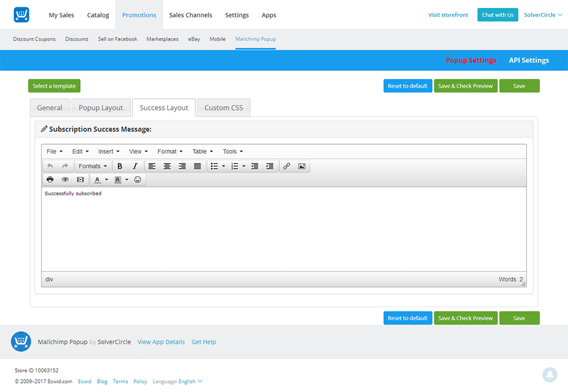
Task: Insert a bullet list
Action: point(215,166)
